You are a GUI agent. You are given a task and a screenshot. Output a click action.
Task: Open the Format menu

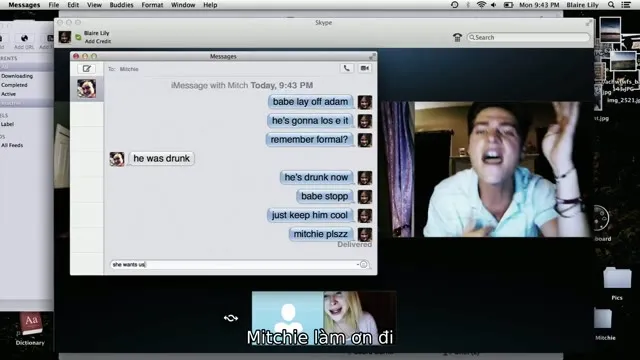(x=152, y=5)
